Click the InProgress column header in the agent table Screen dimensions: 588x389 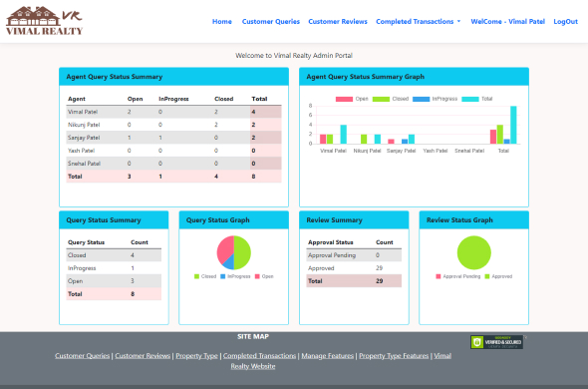(x=173, y=99)
